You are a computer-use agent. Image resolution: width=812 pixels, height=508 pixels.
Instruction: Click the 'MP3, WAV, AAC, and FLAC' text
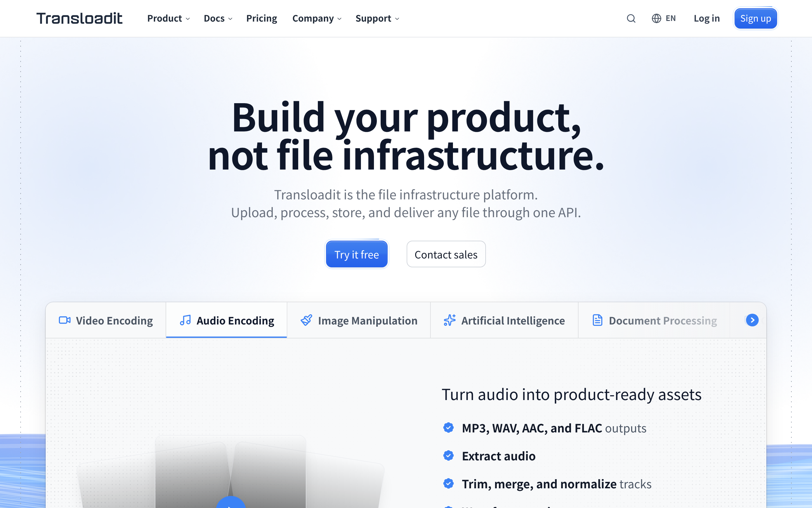coord(532,428)
